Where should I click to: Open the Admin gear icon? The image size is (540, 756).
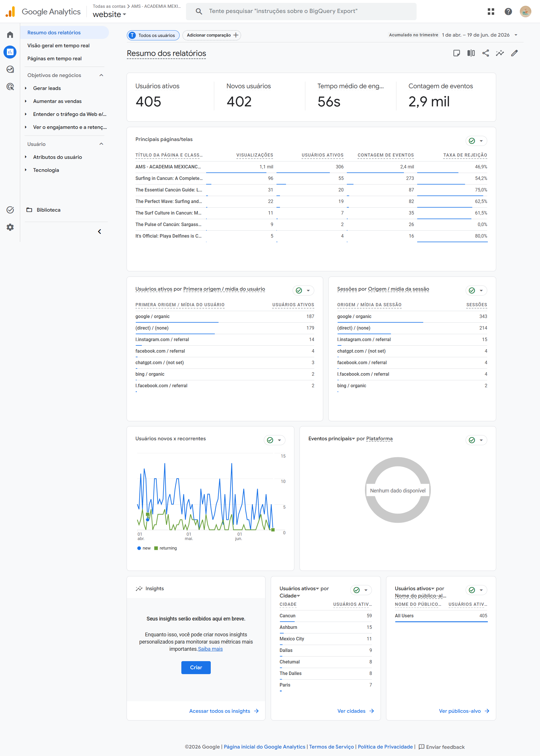[x=10, y=227]
